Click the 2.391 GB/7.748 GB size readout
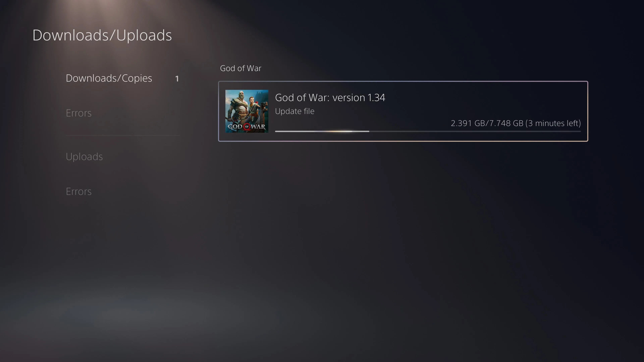The image size is (644, 362). 487,123
